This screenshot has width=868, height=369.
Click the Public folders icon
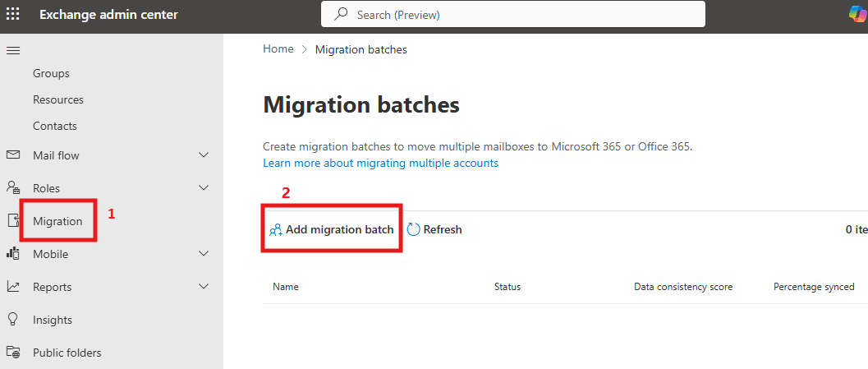[13, 353]
